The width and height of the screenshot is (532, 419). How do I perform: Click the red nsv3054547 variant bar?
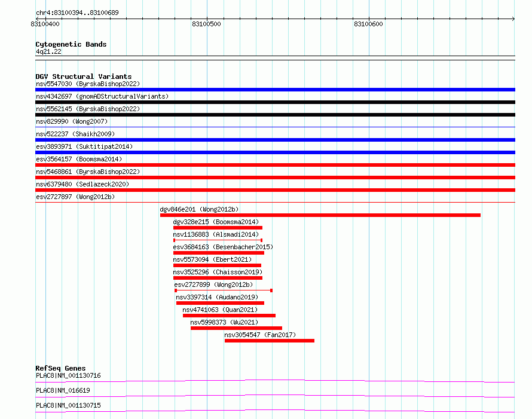270,341
